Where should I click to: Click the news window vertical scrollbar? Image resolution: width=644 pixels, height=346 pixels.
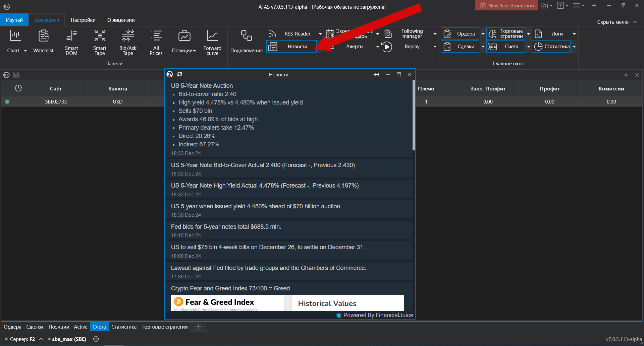[414, 115]
